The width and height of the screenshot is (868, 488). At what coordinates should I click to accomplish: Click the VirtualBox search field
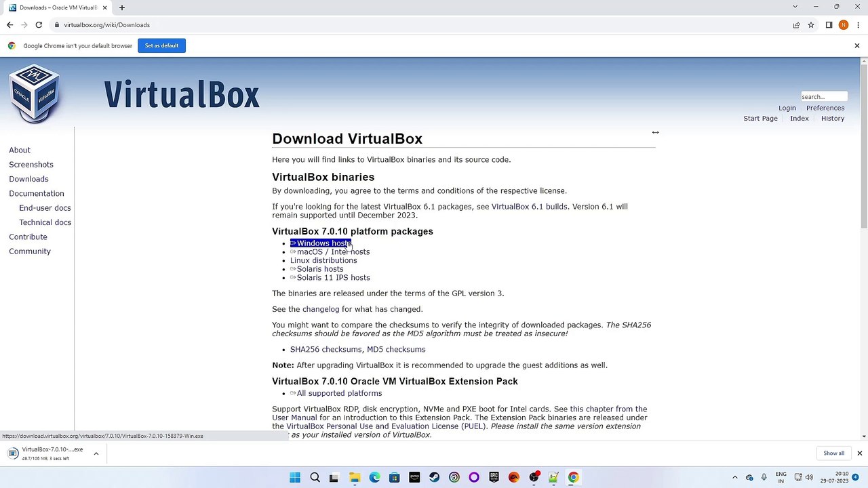(x=824, y=96)
